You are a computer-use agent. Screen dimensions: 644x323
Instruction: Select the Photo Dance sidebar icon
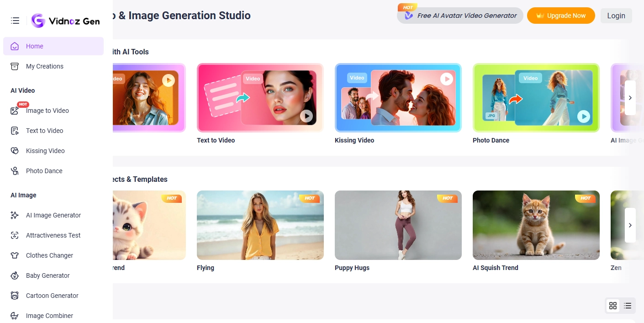[15, 171]
